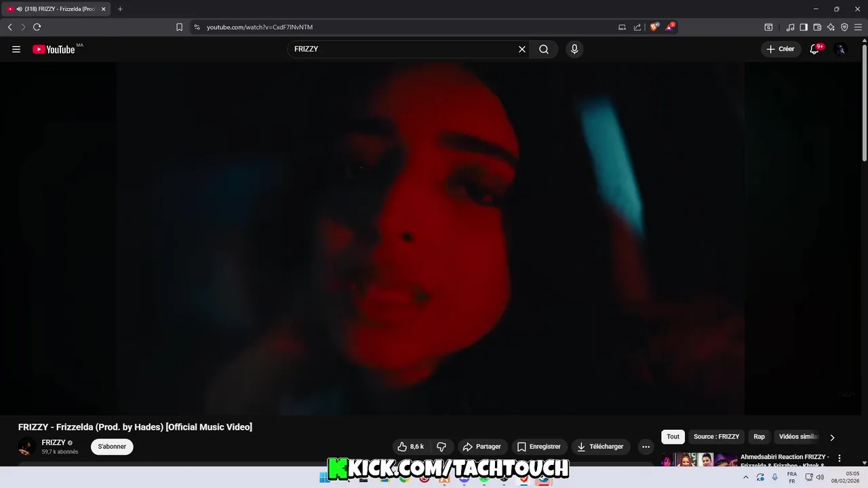Download video with Télécharger button
This screenshot has width=868, height=488.
(x=600, y=447)
